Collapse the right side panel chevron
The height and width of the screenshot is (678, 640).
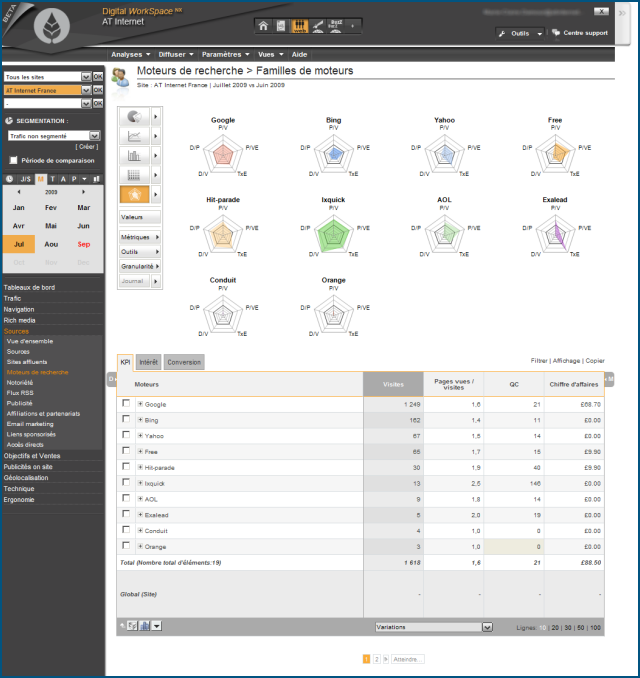click(x=622, y=13)
